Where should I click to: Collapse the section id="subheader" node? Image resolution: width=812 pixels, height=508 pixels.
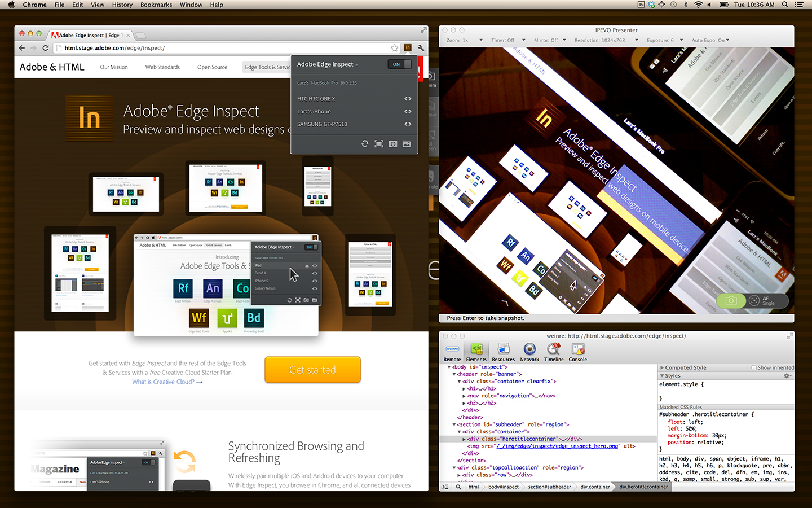[x=454, y=424]
